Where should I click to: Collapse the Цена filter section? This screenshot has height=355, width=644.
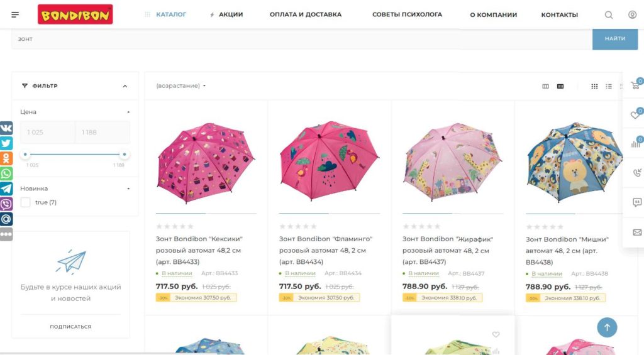pyautogui.click(x=128, y=112)
